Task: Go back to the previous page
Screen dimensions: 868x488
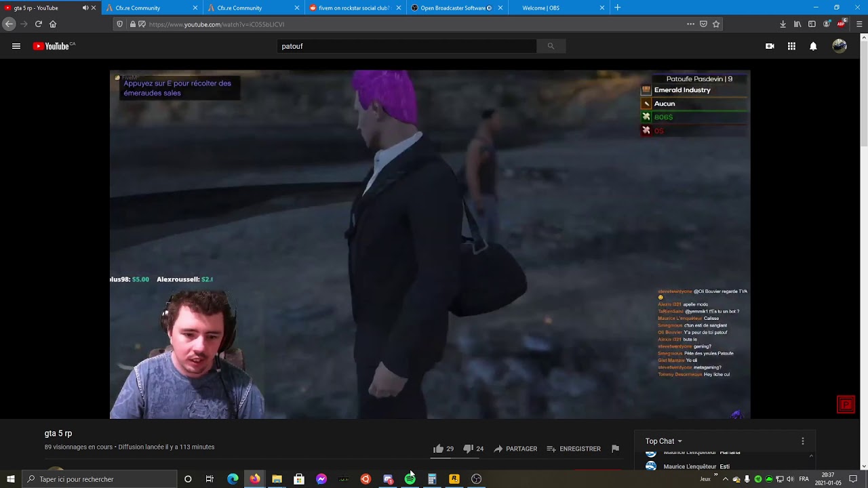Action: (x=9, y=24)
